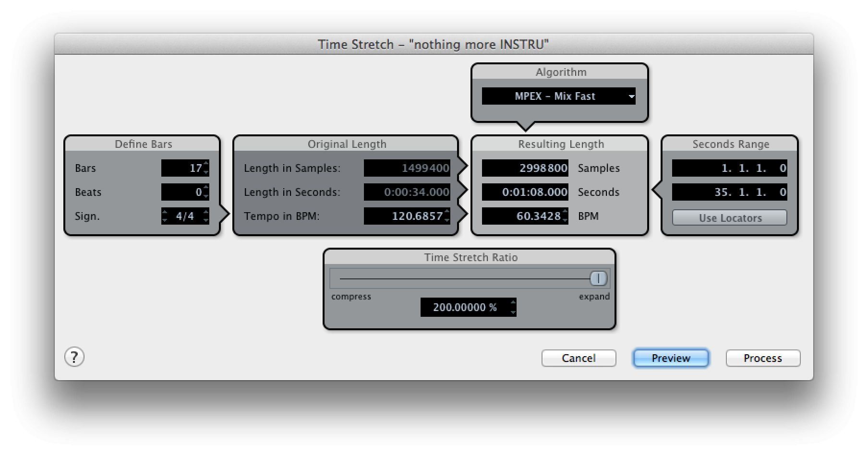Click the Resulting Length panel header
868x456 pixels.
(x=561, y=144)
